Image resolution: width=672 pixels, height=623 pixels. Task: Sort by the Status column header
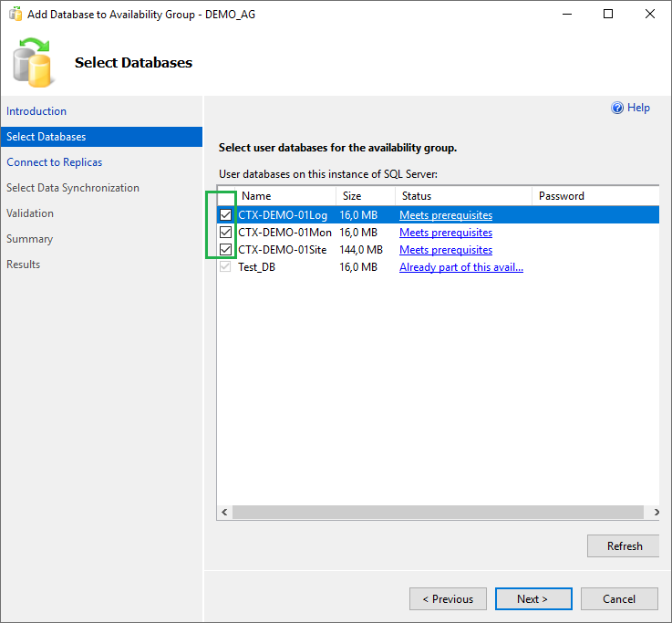point(464,196)
